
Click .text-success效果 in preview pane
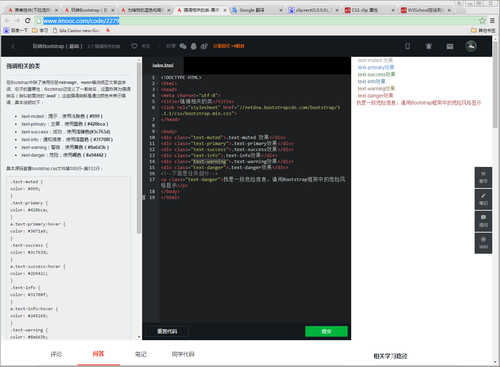tap(376, 74)
